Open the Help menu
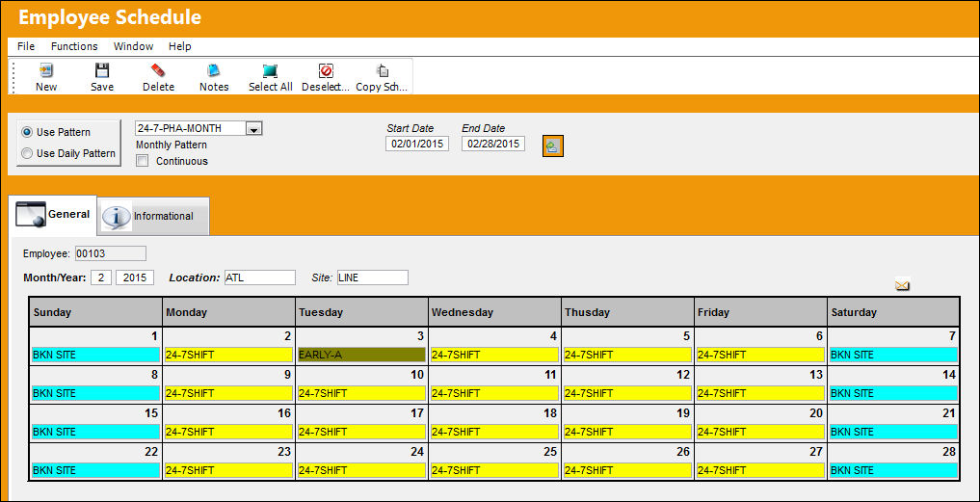This screenshot has height=502, width=980. (180, 46)
